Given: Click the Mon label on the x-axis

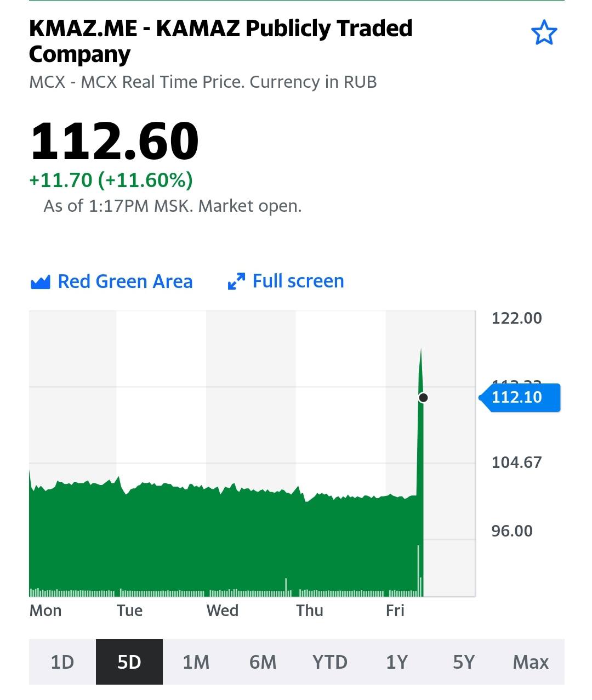Looking at the screenshot, I should point(45,611).
